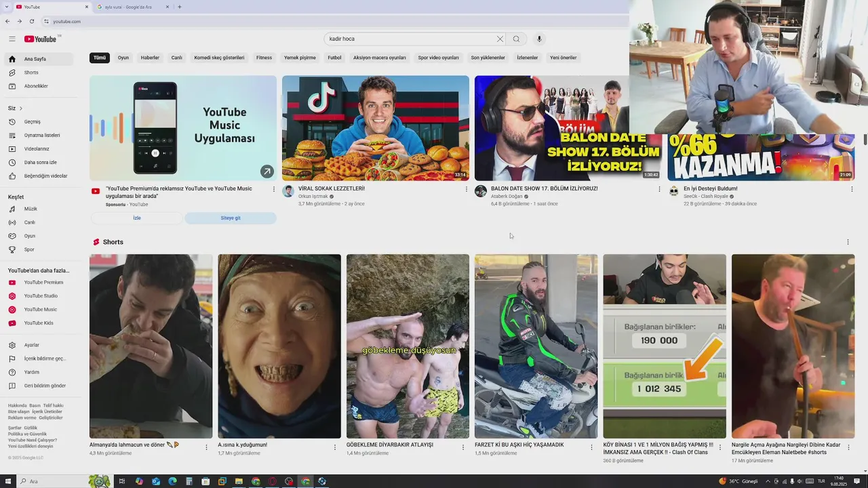Open Orkun Işıtmak channel link

tap(313, 197)
